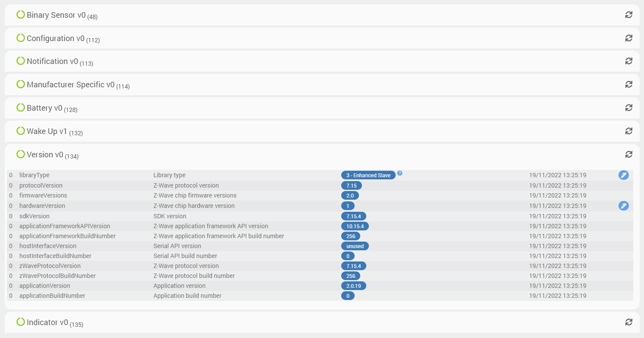644x338 pixels.
Task: Click refresh icon for Configuration v0
Action: [628, 38]
